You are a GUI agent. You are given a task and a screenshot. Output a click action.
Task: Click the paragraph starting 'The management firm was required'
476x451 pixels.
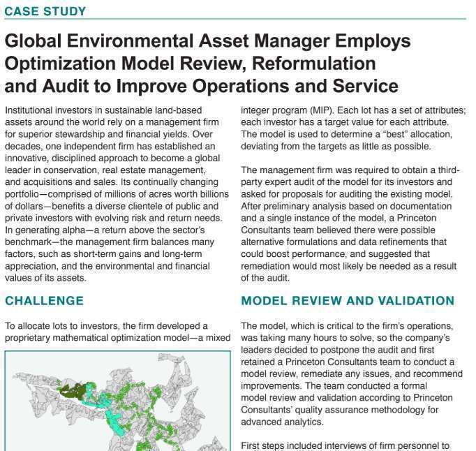click(350, 224)
